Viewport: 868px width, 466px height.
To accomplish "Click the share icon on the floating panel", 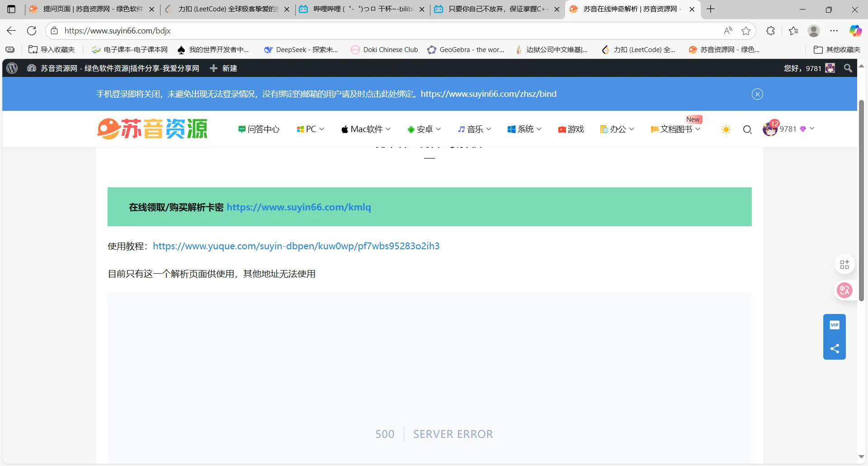I will click(834, 348).
